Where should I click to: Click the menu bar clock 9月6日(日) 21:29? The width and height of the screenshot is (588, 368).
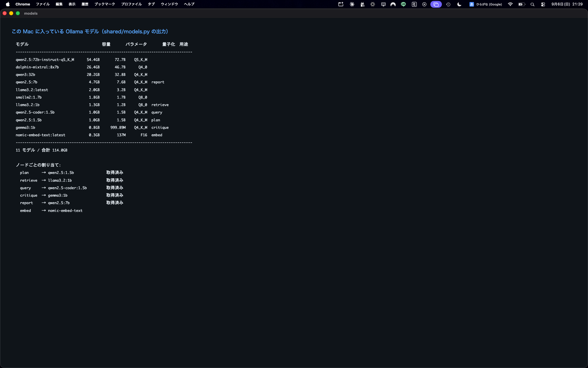567,4
